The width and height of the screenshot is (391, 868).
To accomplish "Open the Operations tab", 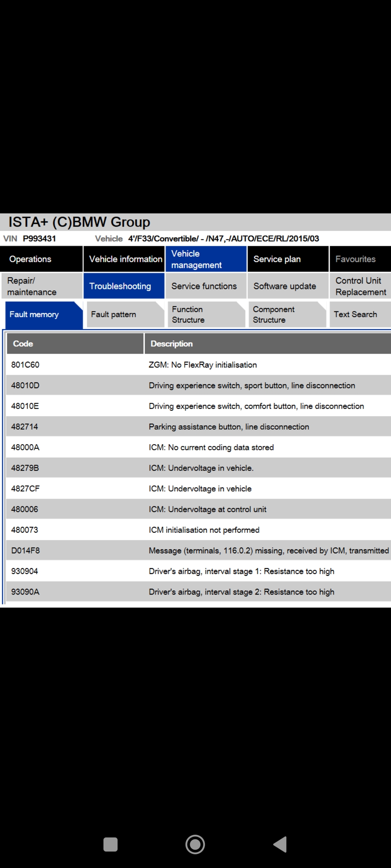I will click(41, 259).
